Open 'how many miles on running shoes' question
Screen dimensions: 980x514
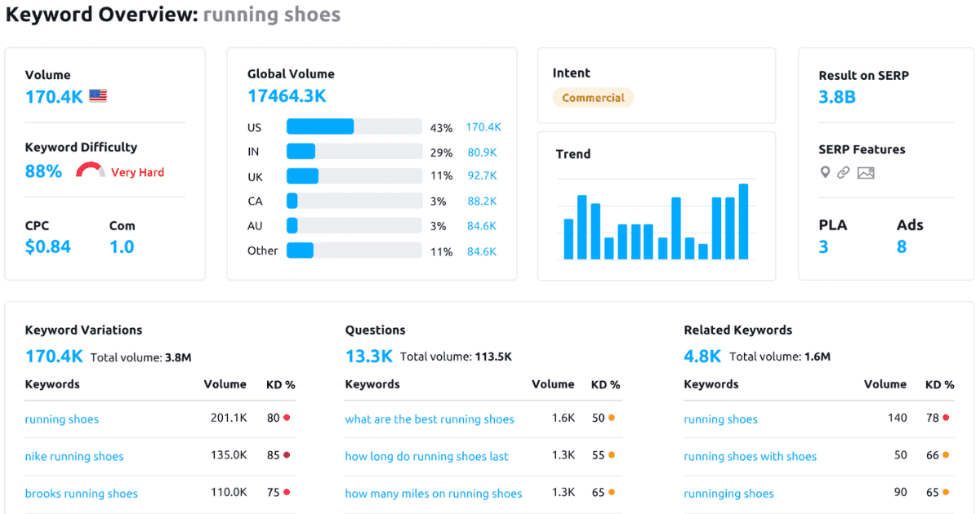(434, 494)
